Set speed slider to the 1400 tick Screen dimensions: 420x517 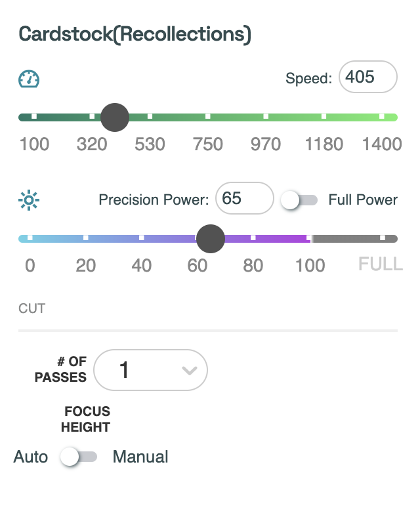(382, 117)
